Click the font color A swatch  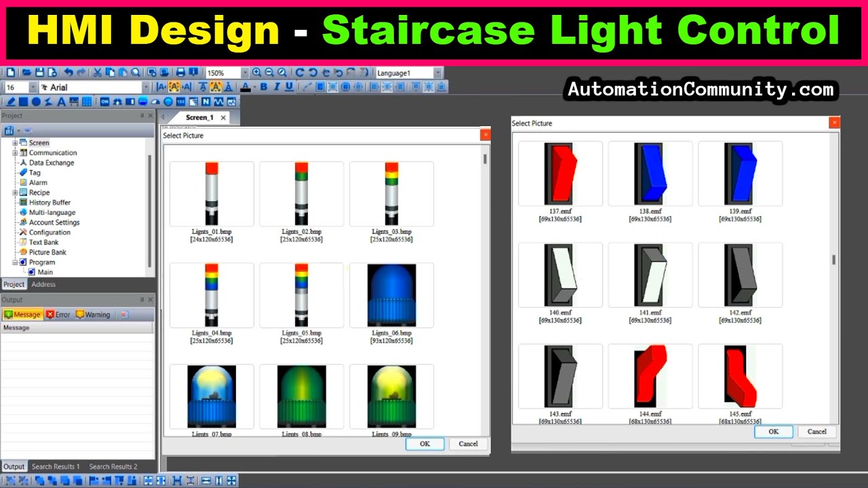click(x=245, y=87)
